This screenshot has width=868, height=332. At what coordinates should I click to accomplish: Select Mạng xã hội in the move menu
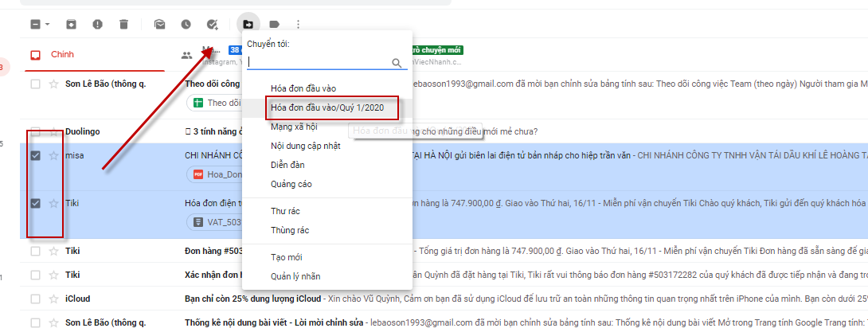(x=327, y=127)
